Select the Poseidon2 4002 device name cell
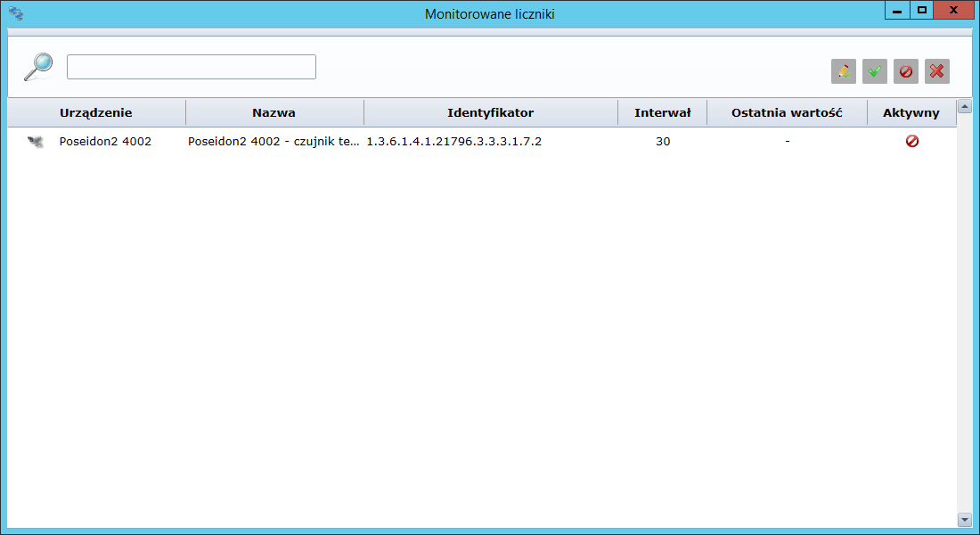 105,141
